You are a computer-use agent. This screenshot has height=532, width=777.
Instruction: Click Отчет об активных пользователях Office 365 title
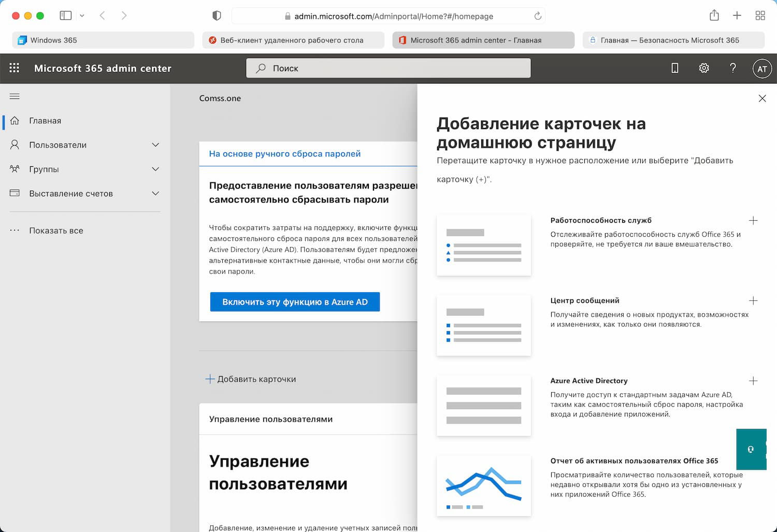635,461
